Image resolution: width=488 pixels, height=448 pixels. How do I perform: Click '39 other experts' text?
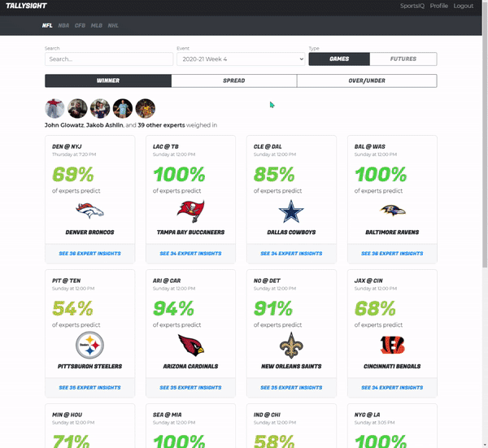point(161,125)
